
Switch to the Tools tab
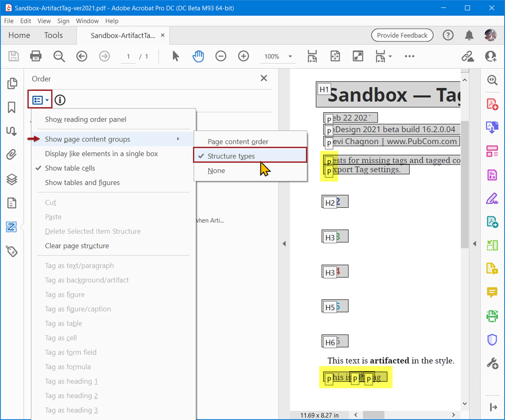click(x=53, y=35)
